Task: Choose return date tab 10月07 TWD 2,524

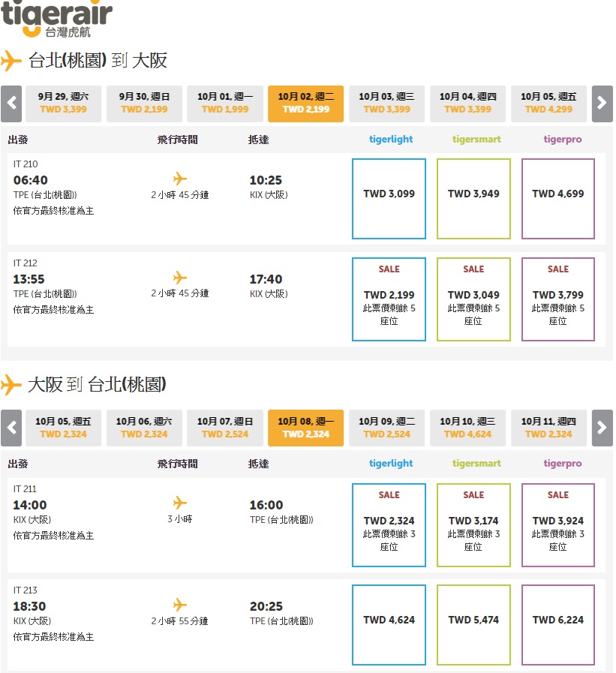Action: click(x=225, y=428)
